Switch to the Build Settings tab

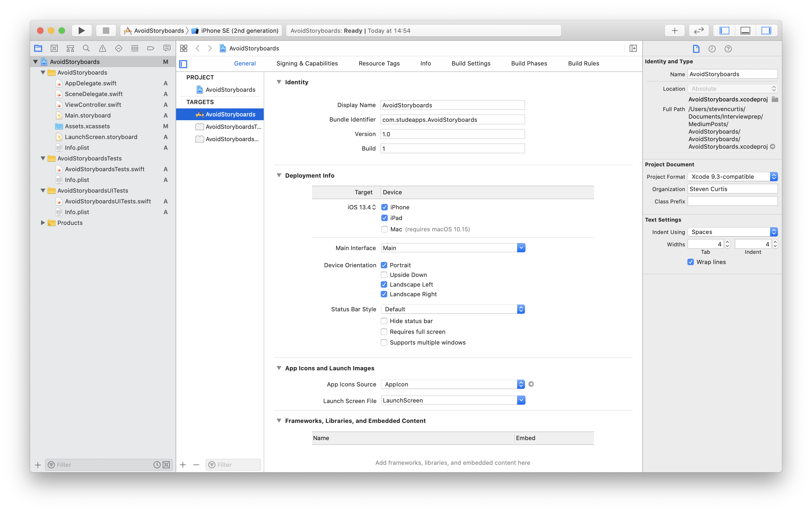tap(471, 63)
